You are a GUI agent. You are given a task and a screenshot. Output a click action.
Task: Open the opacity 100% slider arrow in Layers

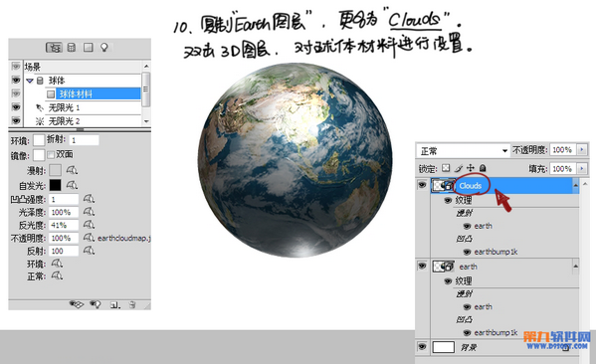582,150
